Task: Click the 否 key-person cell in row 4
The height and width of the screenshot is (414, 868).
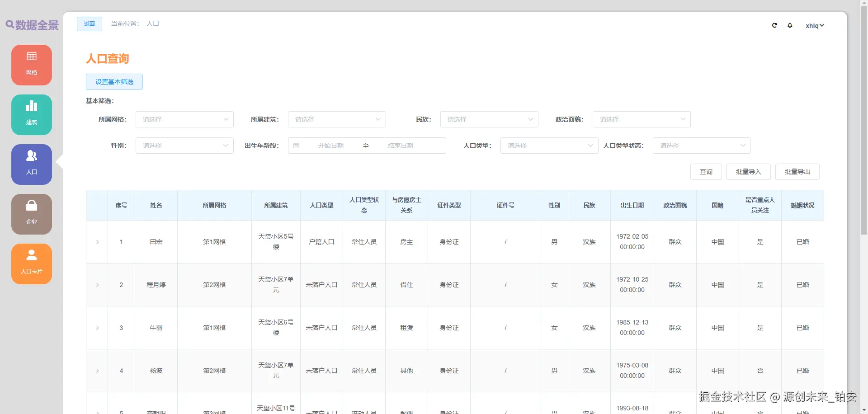Action: pos(760,371)
